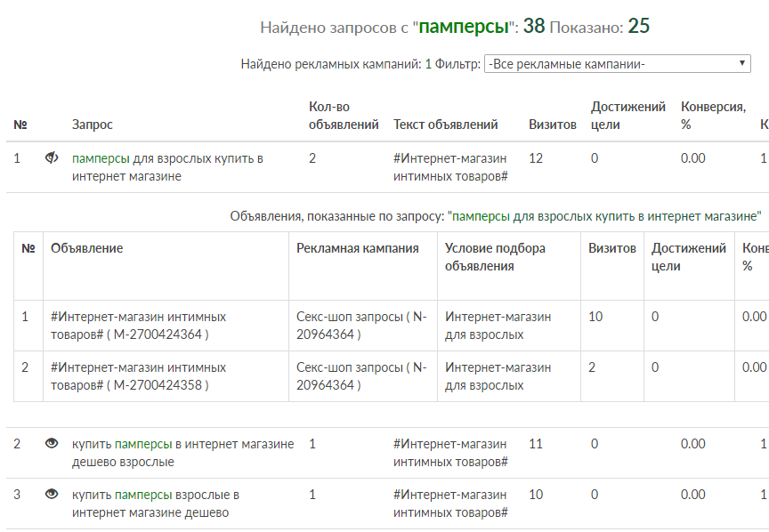Click campaign 'Секс-шоп запросы' in first ad row
The width and height of the screenshot is (769, 532).
[x=361, y=326]
